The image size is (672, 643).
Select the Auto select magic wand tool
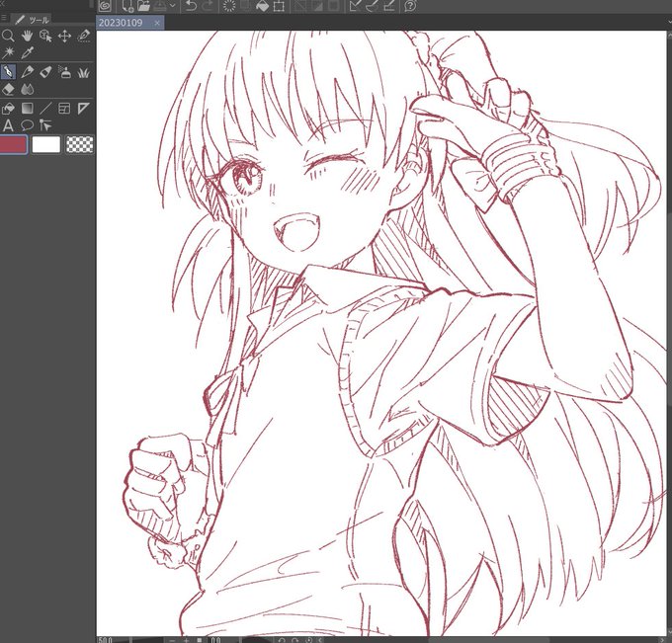(8, 52)
